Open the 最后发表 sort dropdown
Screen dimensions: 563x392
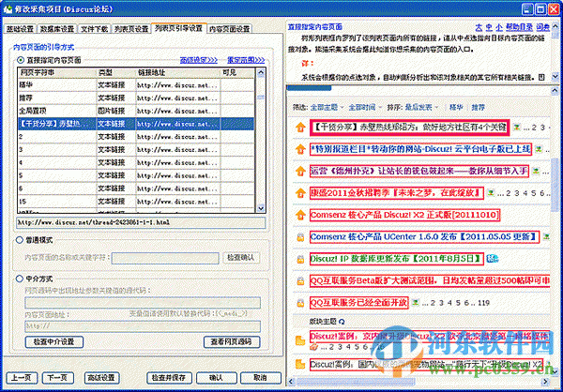(421, 107)
